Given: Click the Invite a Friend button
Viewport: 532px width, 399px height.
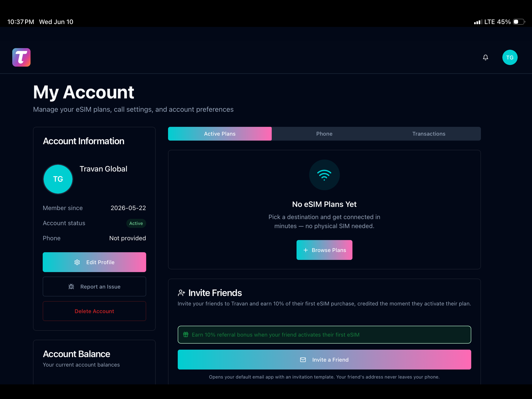Looking at the screenshot, I should point(324,359).
